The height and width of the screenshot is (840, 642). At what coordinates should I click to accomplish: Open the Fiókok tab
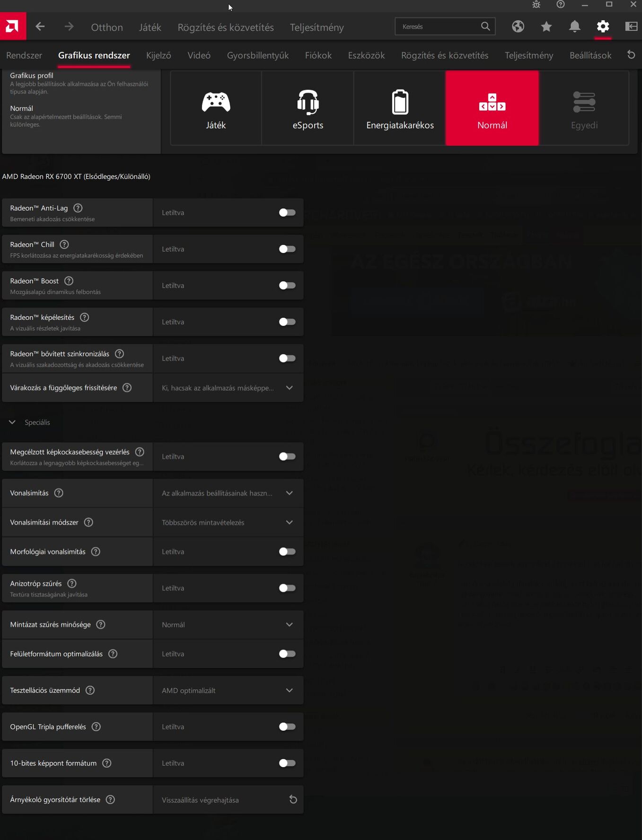pyautogui.click(x=318, y=55)
